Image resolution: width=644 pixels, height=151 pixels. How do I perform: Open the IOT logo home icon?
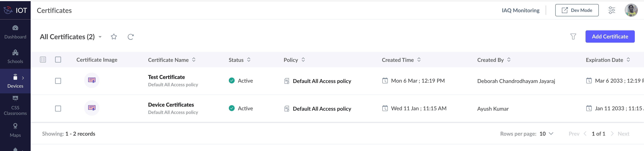(8, 10)
